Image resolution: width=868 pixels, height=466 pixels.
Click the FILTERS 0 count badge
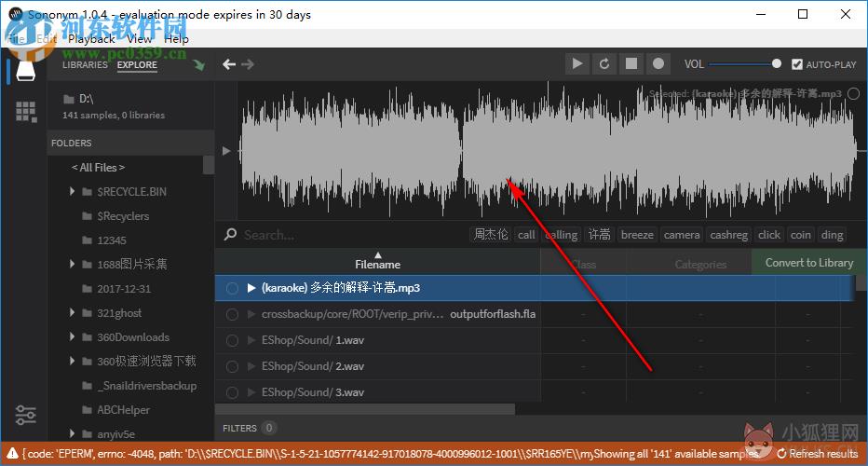pyautogui.click(x=269, y=428)
